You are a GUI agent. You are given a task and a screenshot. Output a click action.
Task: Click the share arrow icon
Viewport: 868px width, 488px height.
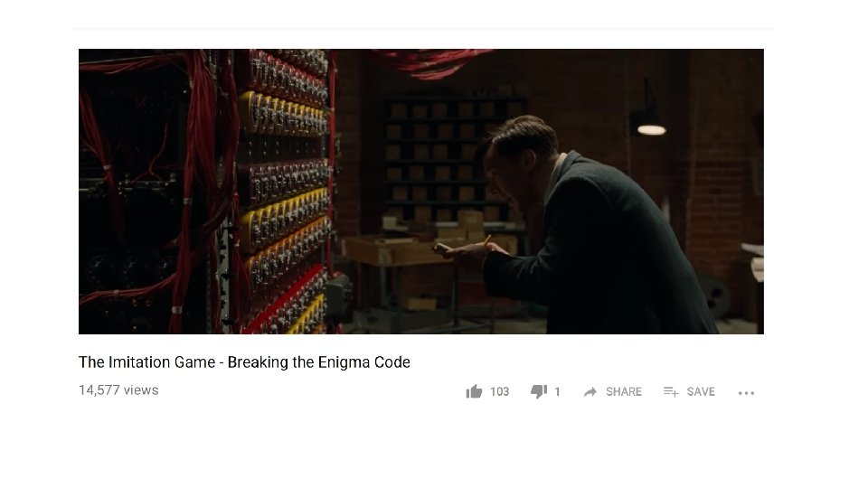click(590, 391)
